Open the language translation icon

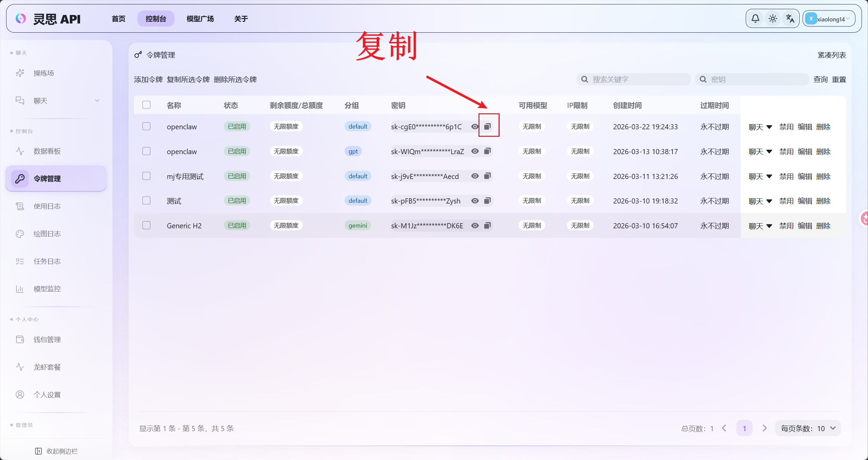point(790,19)
